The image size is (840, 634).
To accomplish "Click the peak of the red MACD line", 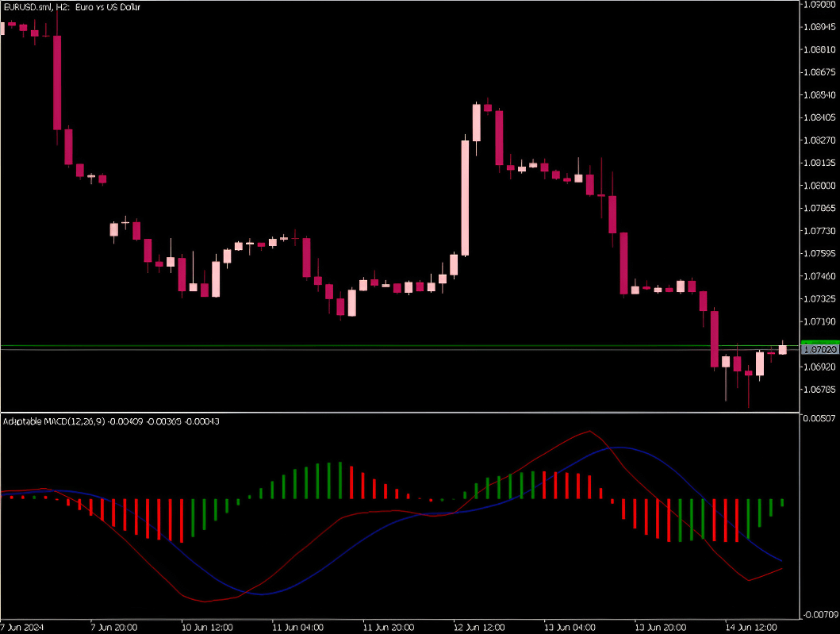I will click(589, 432).
